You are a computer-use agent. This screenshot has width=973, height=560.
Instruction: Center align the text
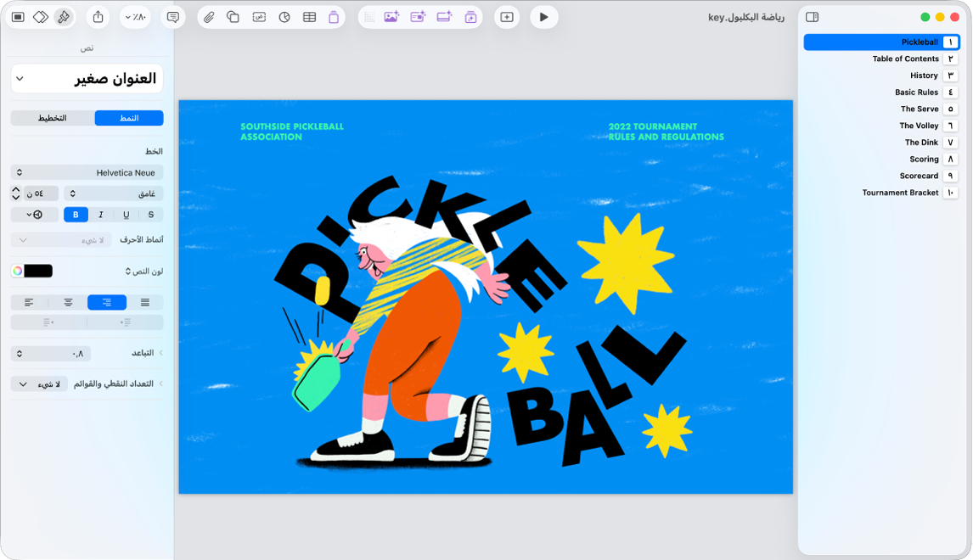pos(68,302)
